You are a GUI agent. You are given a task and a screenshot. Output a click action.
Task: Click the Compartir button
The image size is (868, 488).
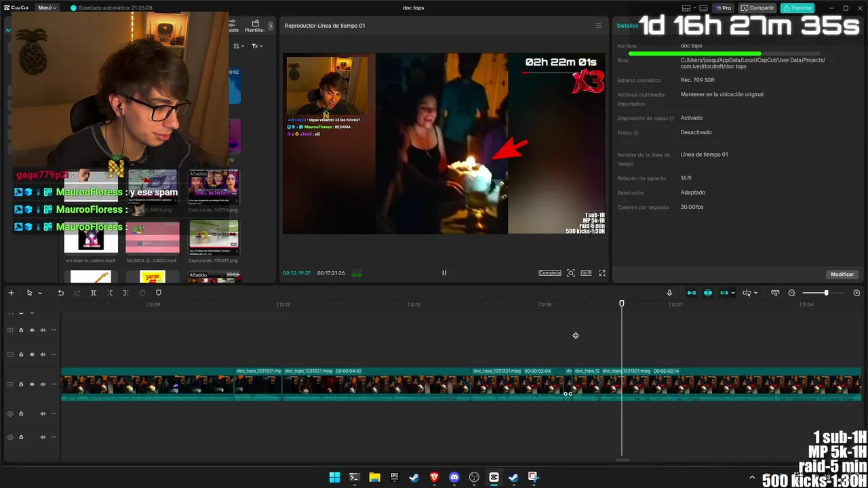point(757,8)
